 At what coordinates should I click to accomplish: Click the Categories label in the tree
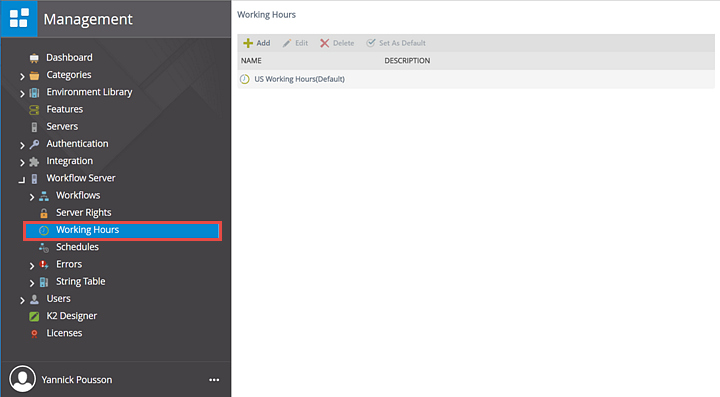pyautogui.click(x=69, y=74)
